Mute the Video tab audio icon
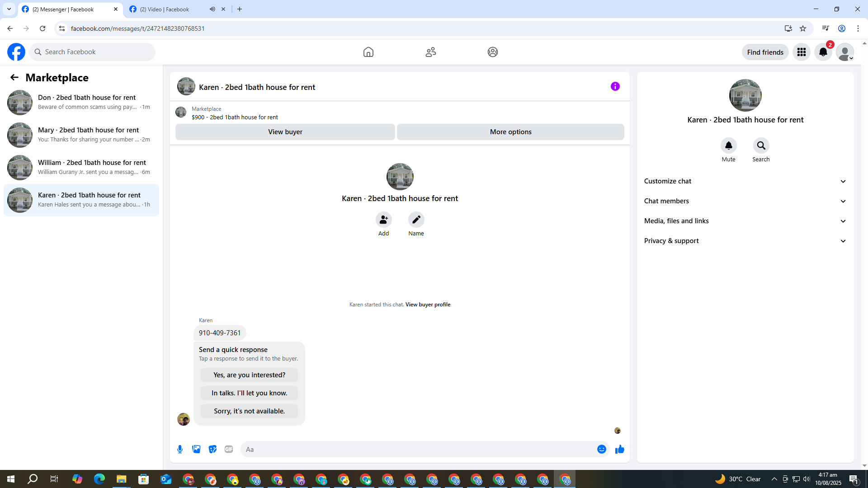The image size is (868, 488). pos(212,9)
